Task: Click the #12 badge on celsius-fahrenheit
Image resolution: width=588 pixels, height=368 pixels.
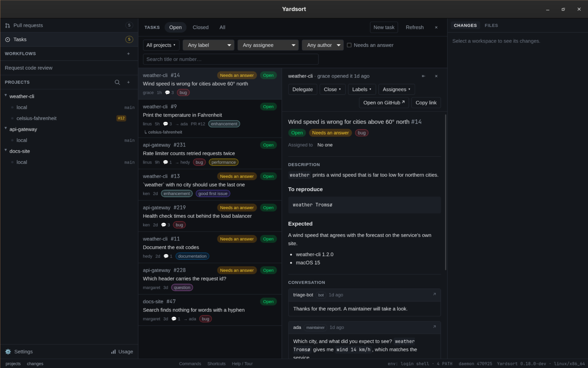Action: [121, 118]
